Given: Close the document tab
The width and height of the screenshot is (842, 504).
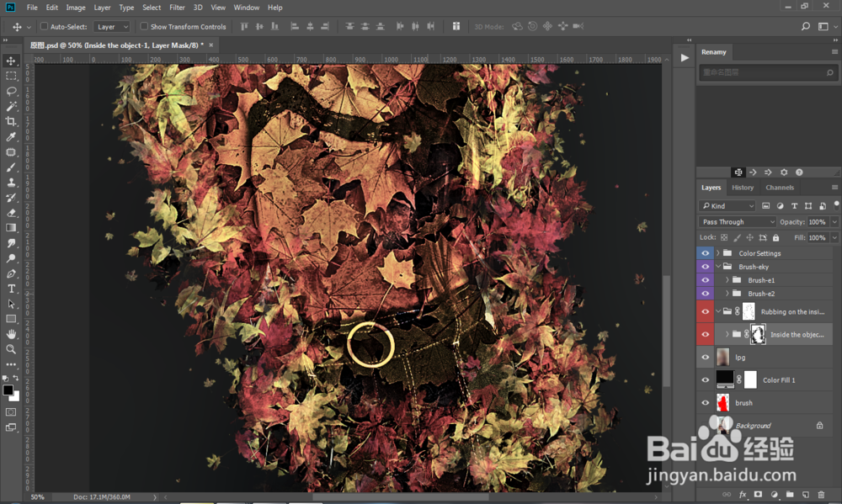Looking at the screenshot, I should click(211, 45).
